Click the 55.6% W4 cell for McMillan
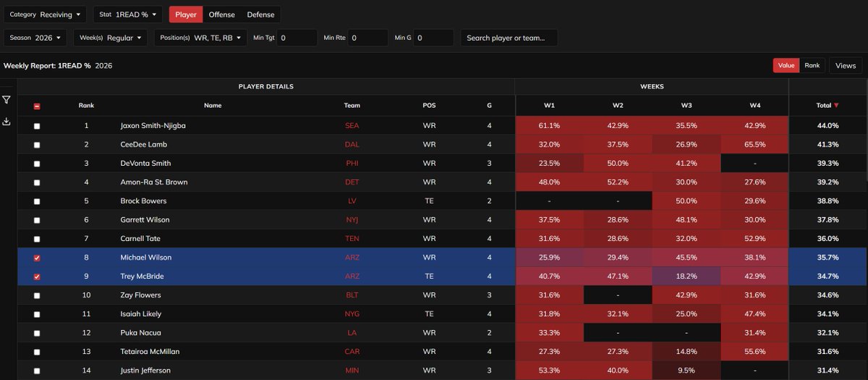 pos(755,352)
